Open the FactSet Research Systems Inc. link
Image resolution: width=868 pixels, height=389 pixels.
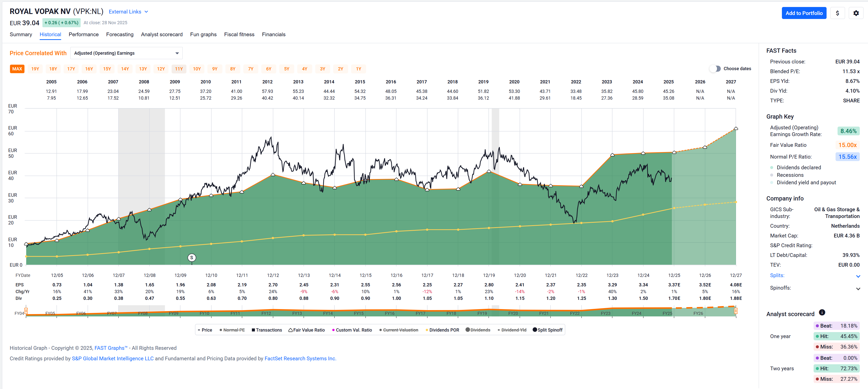300,358
